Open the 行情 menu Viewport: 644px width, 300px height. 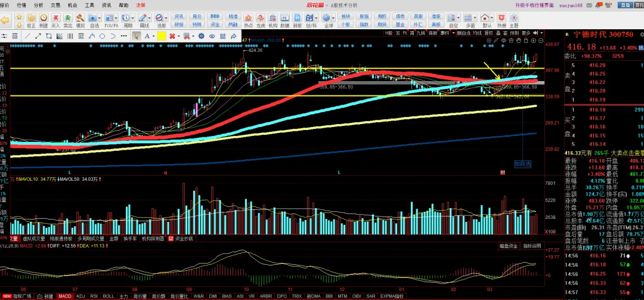[x=22, y=5]
